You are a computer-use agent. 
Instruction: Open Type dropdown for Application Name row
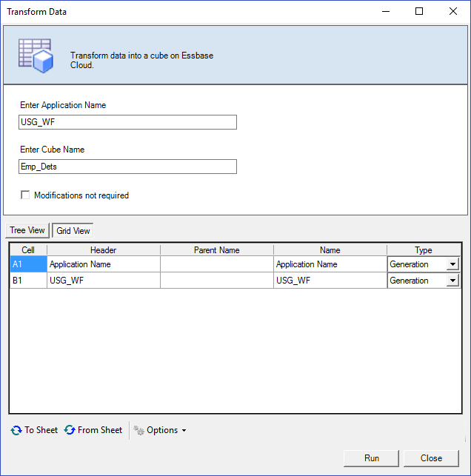tap(452, 264)
